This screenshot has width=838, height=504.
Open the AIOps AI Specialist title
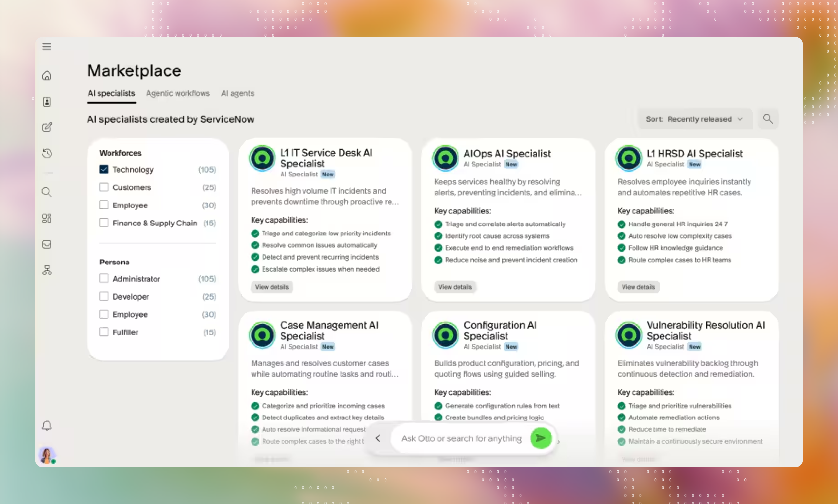(507, 154)
